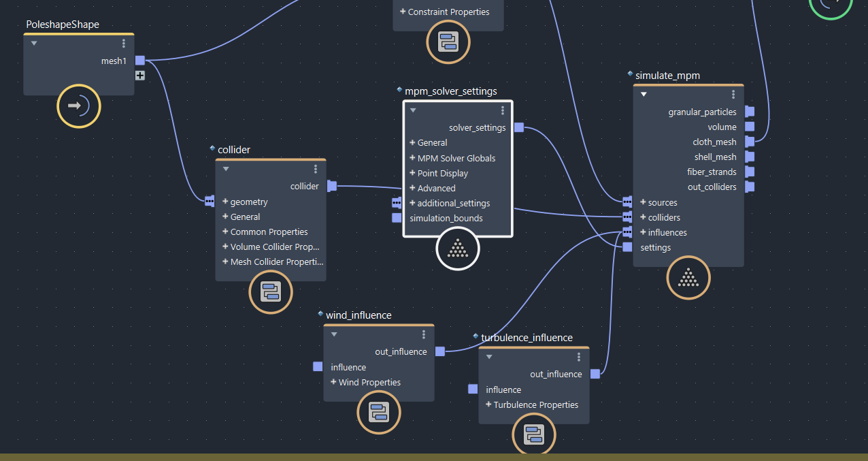Expand Advanced group in mpm_solver_settings

(x=412, y=188)
